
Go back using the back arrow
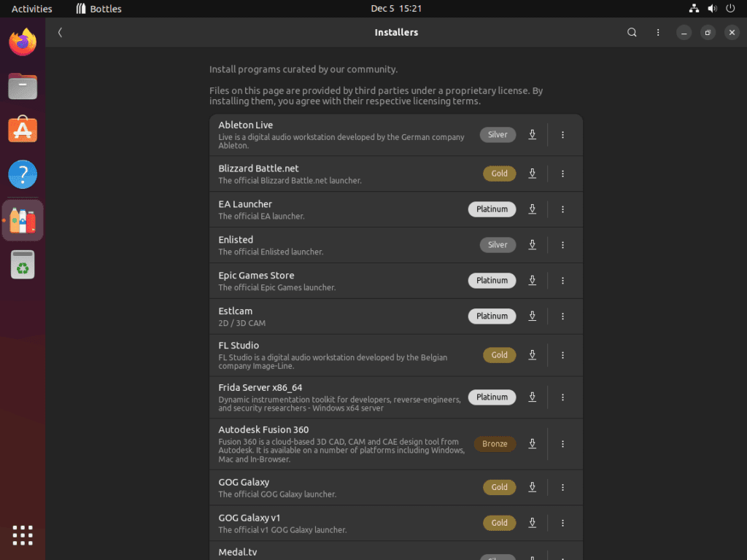point(60,32)
